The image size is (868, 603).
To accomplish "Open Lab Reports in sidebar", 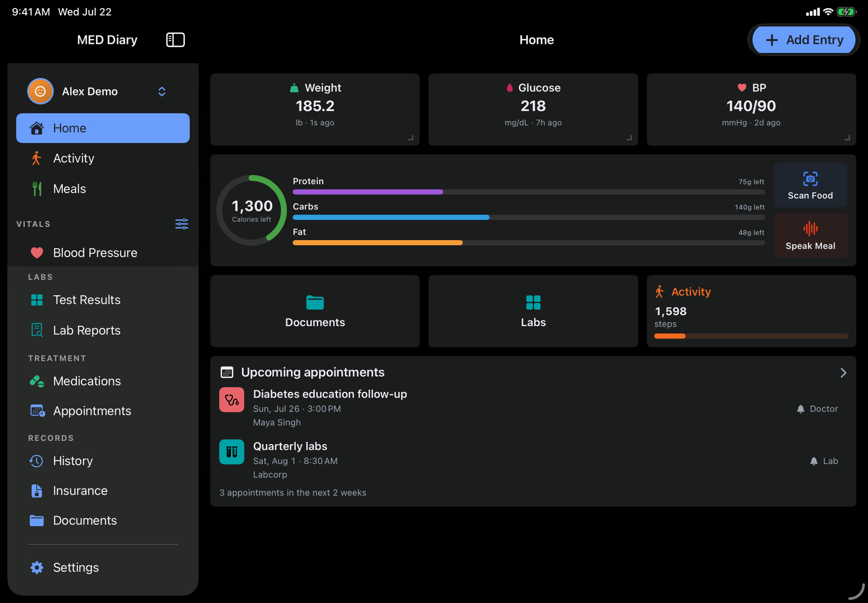I will point(103,330).
